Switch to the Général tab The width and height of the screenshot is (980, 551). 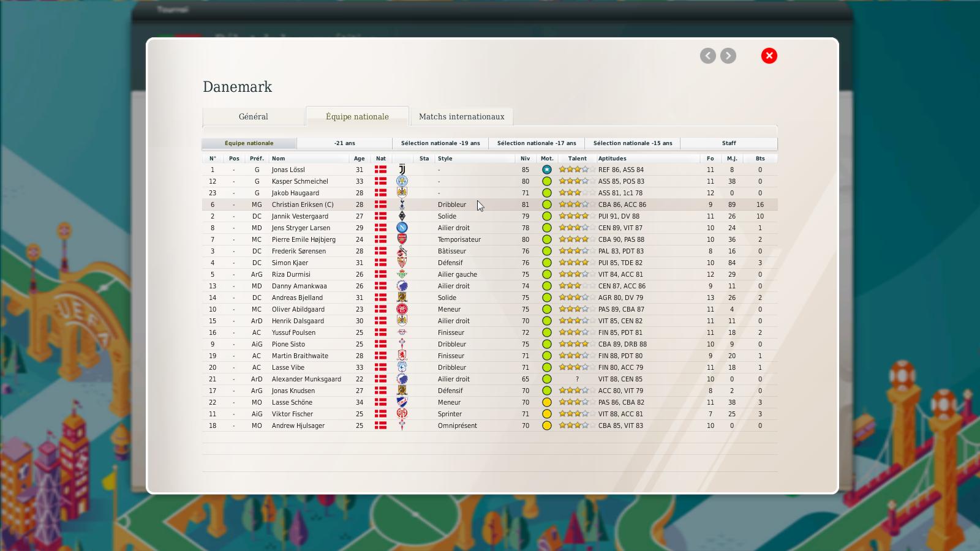254,116
